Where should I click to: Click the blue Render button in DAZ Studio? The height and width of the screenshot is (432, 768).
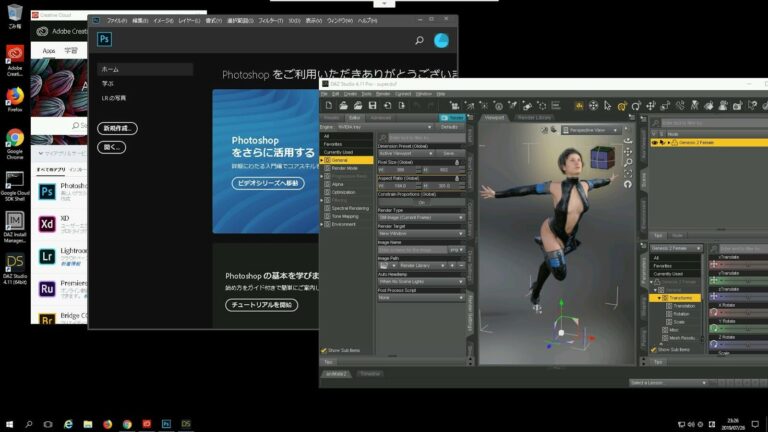pyautogui.click(x=452, y=118)
